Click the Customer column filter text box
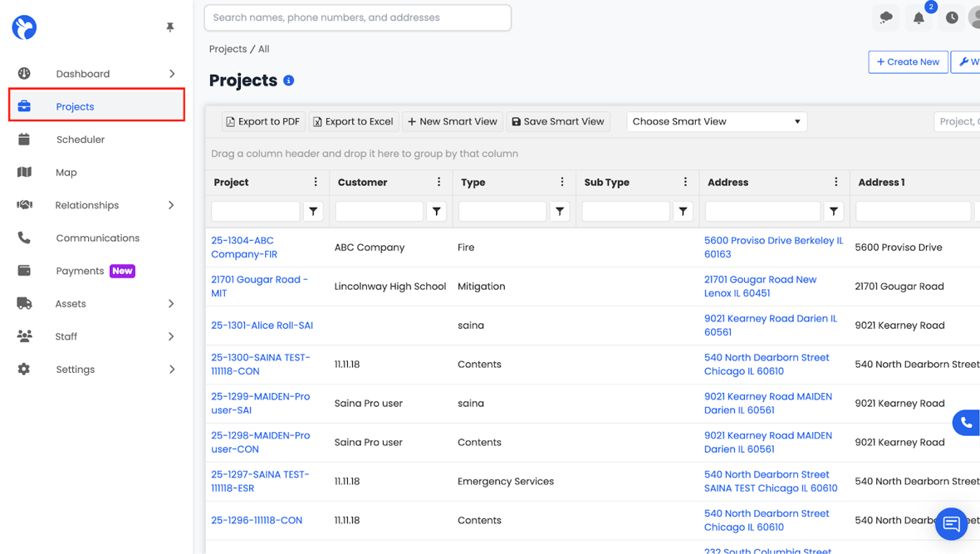 click(380, 211)
